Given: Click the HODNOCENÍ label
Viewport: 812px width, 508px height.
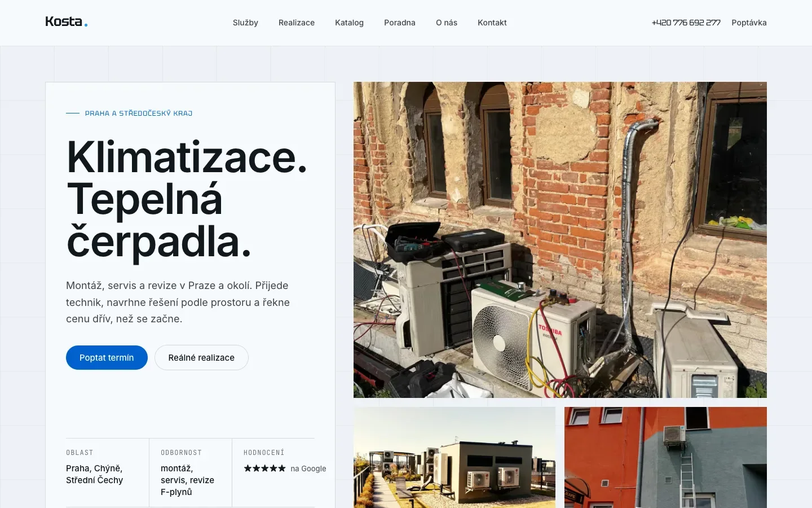Looking at the screenshot, I should 264,453.
